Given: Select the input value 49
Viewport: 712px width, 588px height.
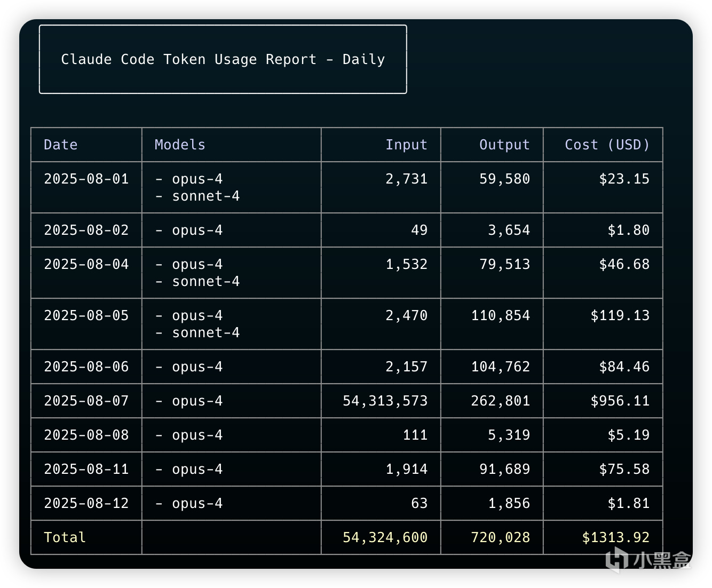Looking at the screenshot, I should 420,230.
